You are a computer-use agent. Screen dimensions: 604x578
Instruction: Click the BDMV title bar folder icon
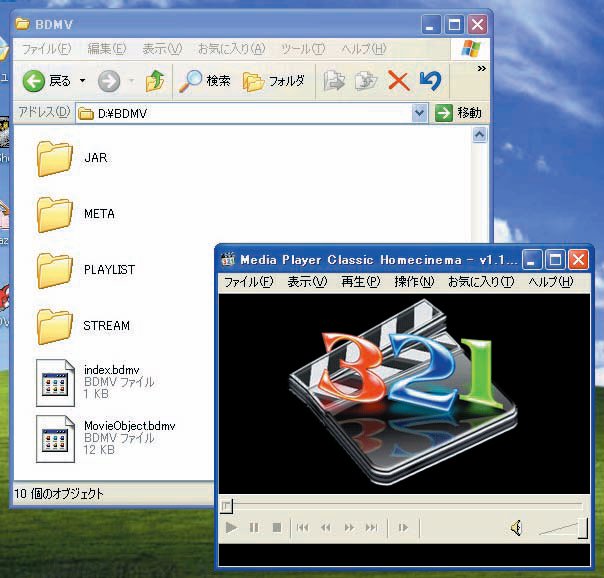click(22, 24)
